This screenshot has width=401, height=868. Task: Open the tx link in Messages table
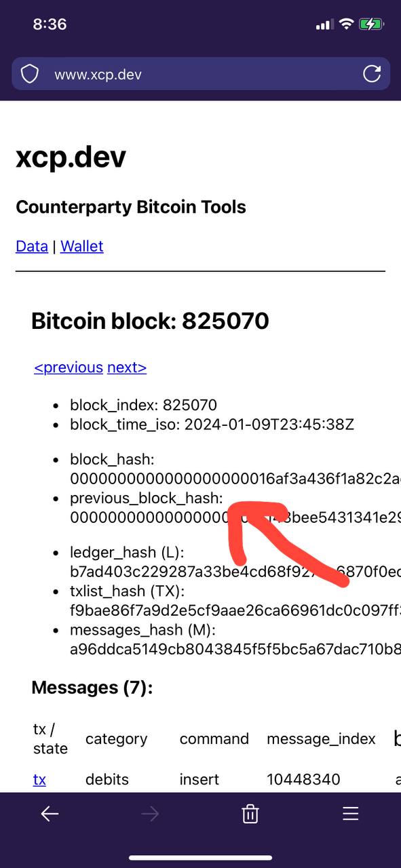39,780
